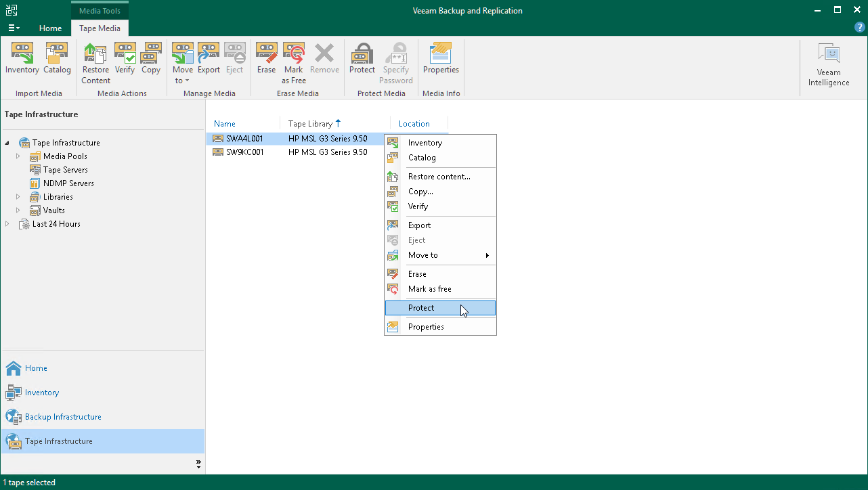The image size is (868, 490).
Task: Select the Copy ribbon tool
Action: coord(151,58)
